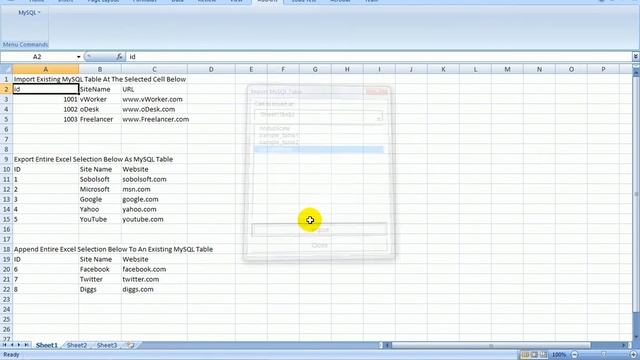Click cell 'twitter.com'
Viewport: 640px width, 360px height.
click(154, 279)
